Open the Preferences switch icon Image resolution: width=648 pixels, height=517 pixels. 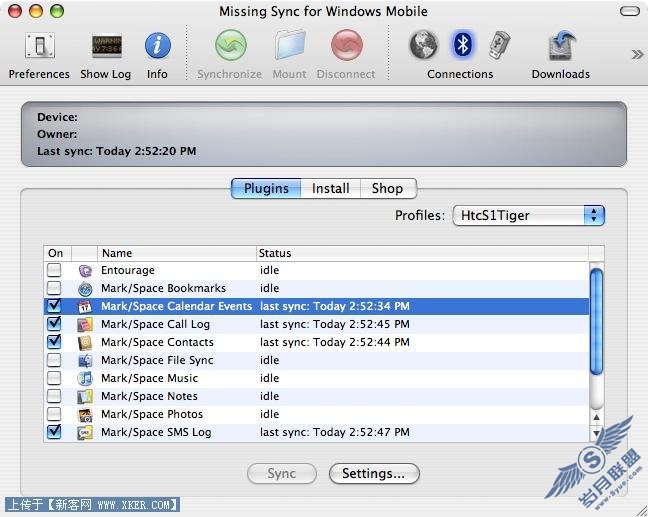click(x=40, y=45)
